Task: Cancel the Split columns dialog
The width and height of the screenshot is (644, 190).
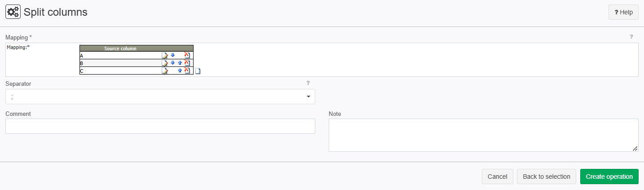Action: pyautogui.click(x=498, y=177)
